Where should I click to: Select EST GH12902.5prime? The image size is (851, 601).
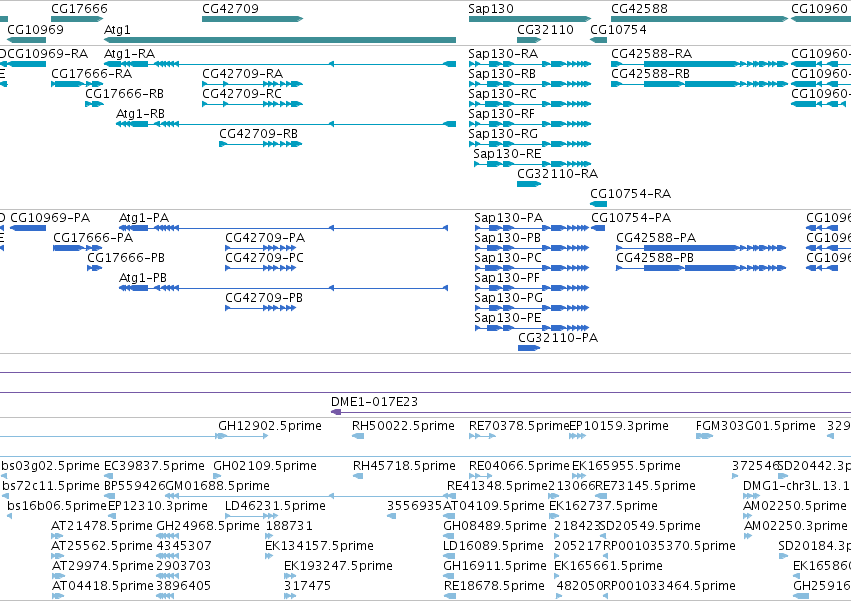click(270, 426)
